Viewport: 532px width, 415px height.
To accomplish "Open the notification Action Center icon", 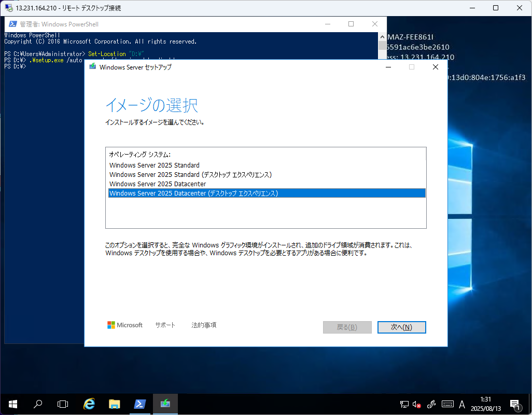I will pyautogui.click(x=515, y=404).
